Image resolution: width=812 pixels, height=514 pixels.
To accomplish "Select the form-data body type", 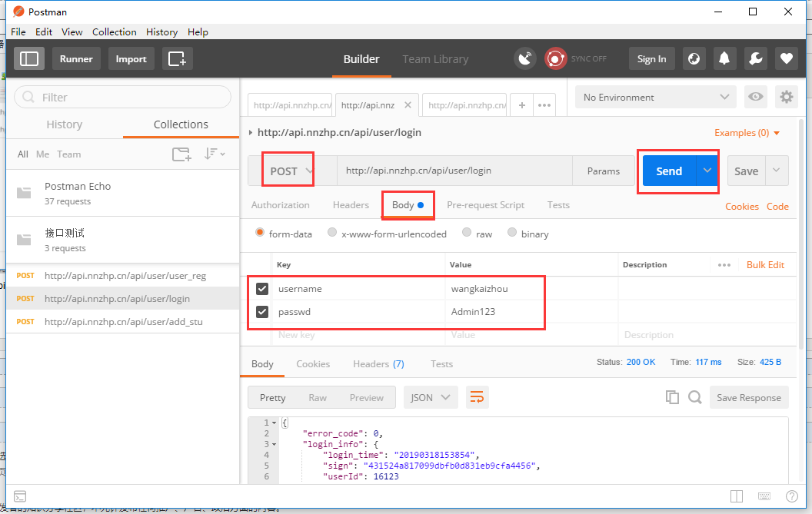I will coord(260,232).
